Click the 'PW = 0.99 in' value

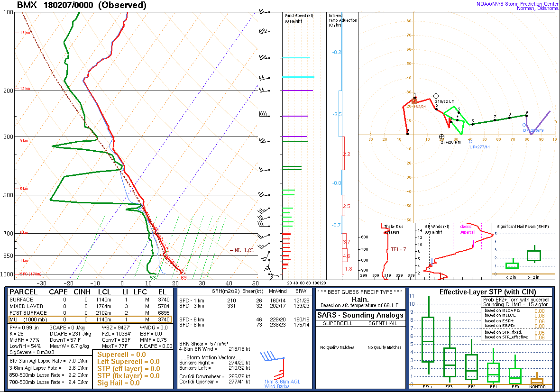(x=24, y=328)
